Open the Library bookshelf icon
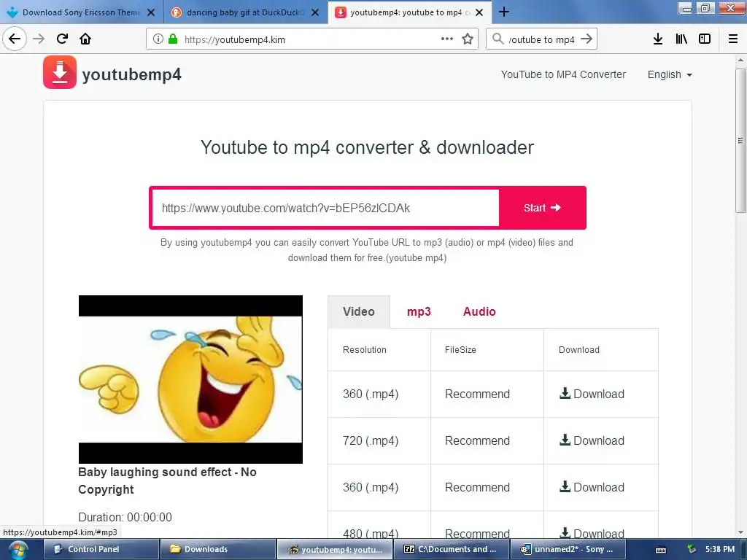 pyautogui.click(x=681, y=39)
